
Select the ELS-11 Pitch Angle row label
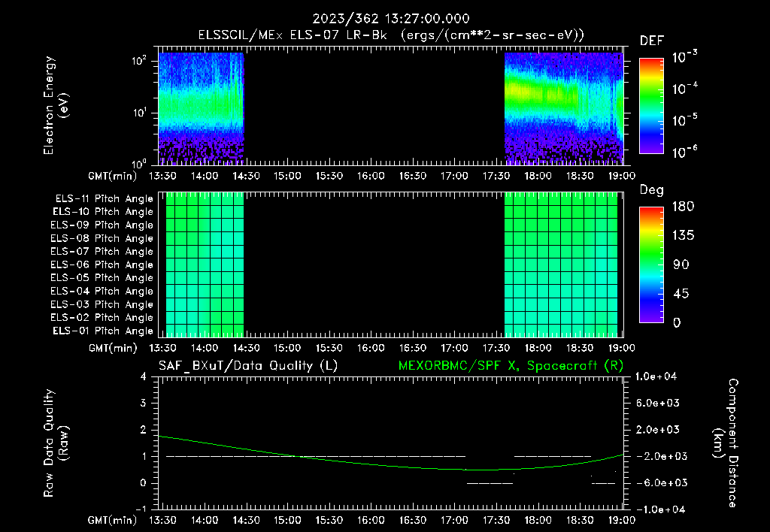point(104,199)
